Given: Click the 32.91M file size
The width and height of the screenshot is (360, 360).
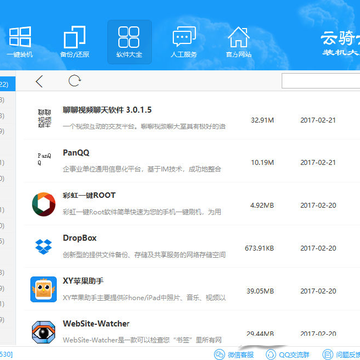Looking at the screenshot, I should [262, 120].
